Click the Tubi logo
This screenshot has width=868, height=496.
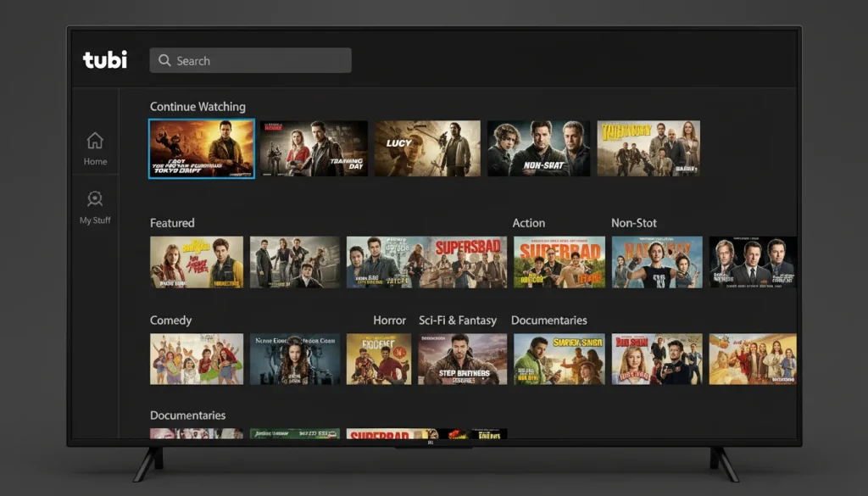point(105,60)
